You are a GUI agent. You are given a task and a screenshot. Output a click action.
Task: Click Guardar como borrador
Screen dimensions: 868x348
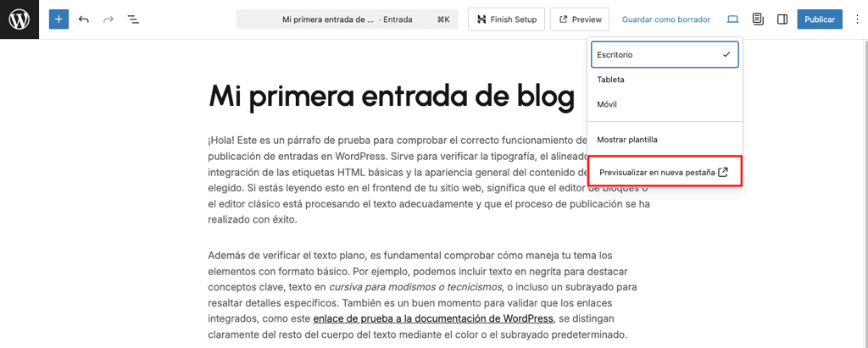(x=666, y=19)
